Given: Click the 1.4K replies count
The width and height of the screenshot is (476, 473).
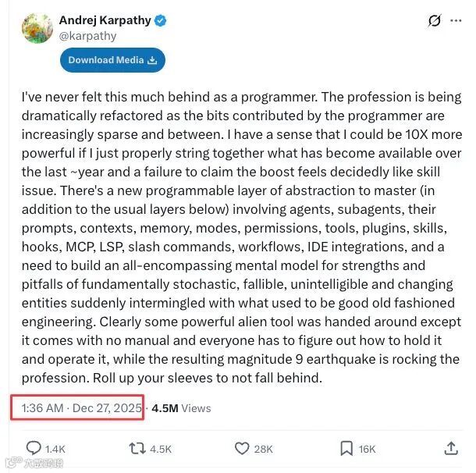Looking at the screenshot, I should pos(55,449).
